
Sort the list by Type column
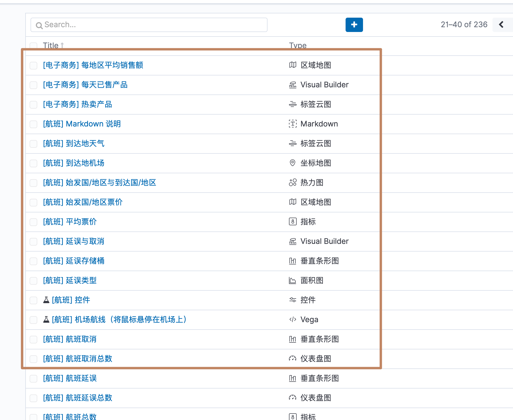tap(298, 45)
